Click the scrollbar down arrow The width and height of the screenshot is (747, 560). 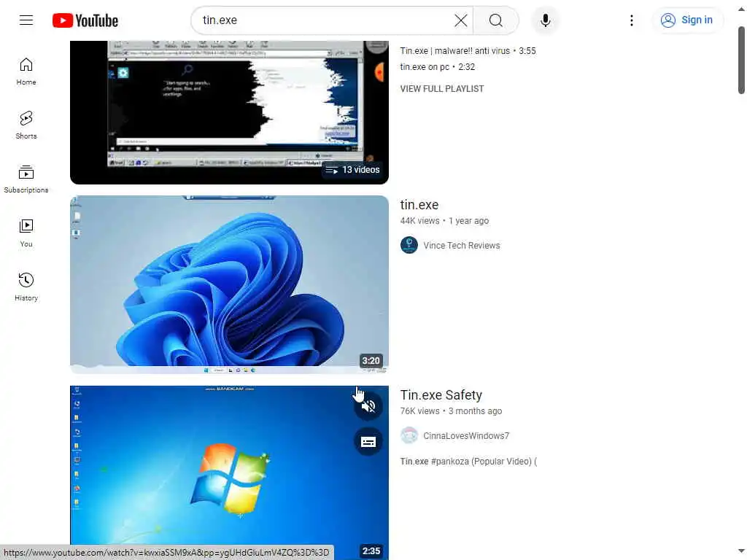pyautogui.click(x=741, y=551)
